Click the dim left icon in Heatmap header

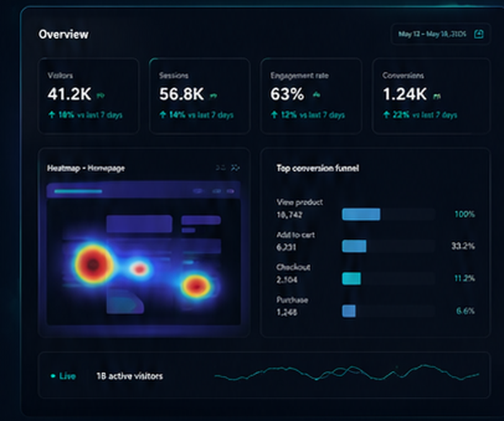click(220, 168)
